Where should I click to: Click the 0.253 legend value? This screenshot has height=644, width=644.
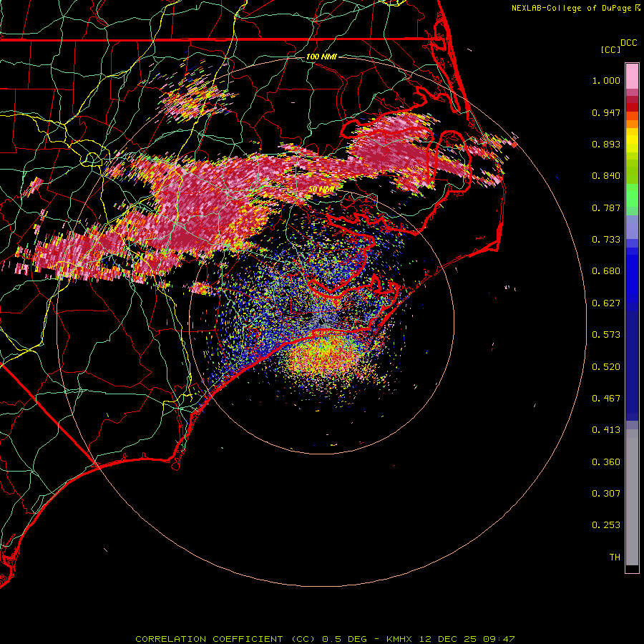(x=606, y=525)
